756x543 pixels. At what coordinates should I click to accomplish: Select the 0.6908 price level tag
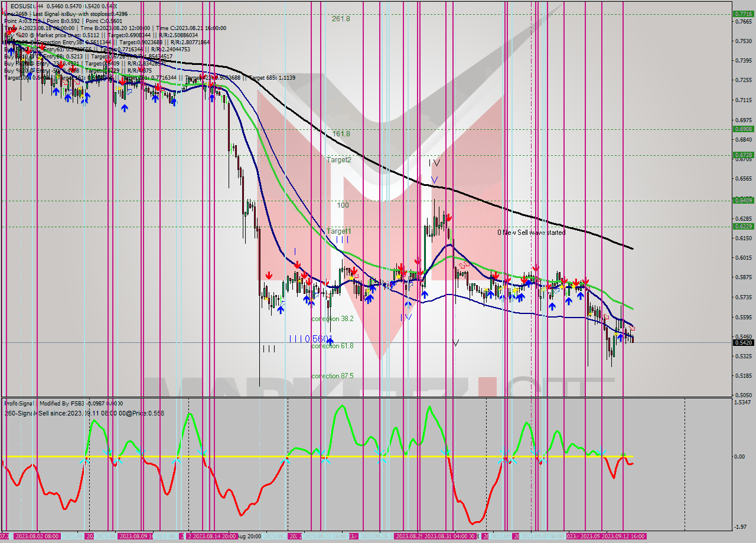pyautogui.click(x=742, y=129)
